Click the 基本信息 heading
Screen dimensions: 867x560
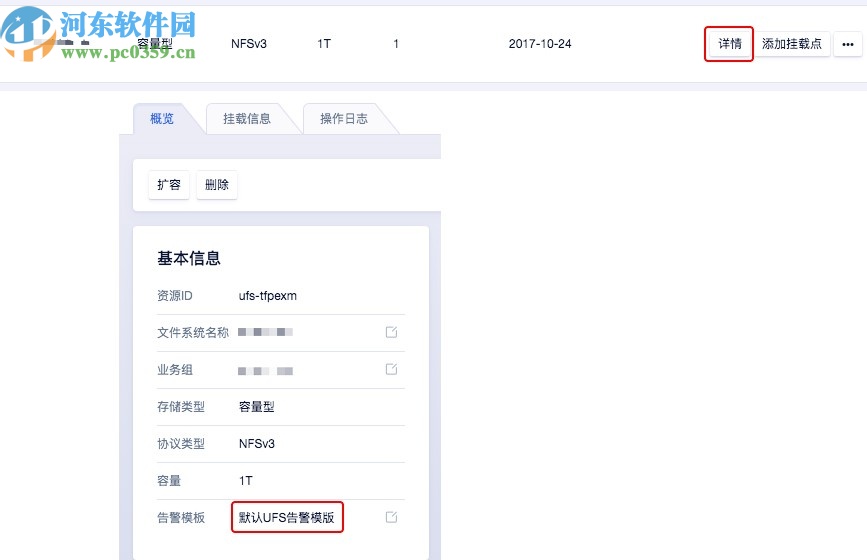[189, 258]
